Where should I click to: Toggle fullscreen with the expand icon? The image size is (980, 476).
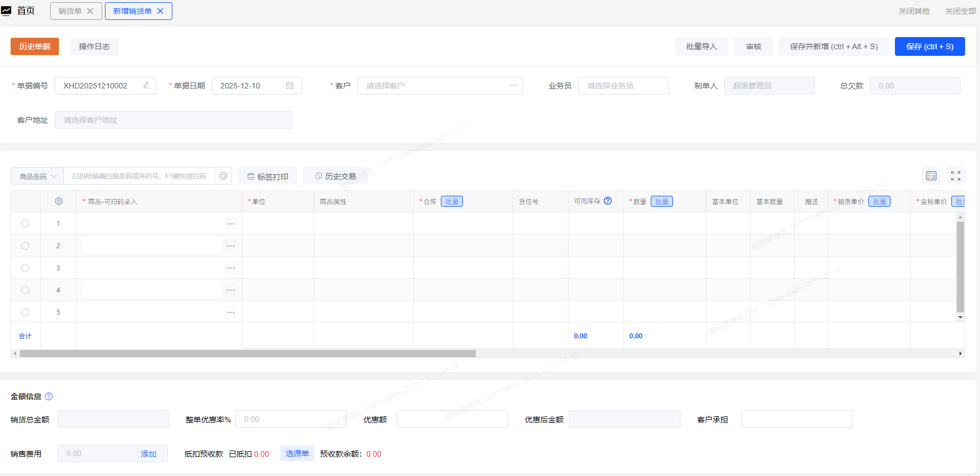(956, 176)
